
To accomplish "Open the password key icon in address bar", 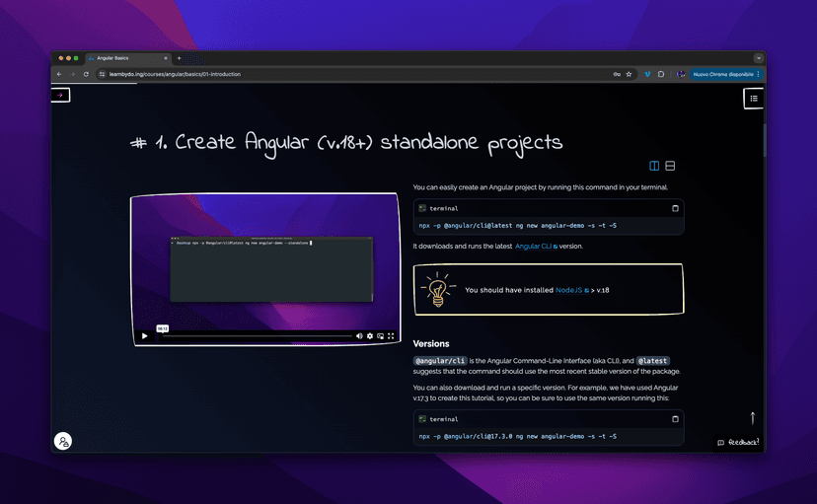I will pyautogui.click(x=617, y=74).
